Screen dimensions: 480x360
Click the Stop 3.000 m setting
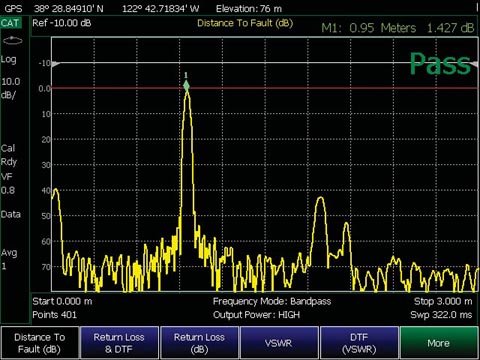click(x=443, y=301)
